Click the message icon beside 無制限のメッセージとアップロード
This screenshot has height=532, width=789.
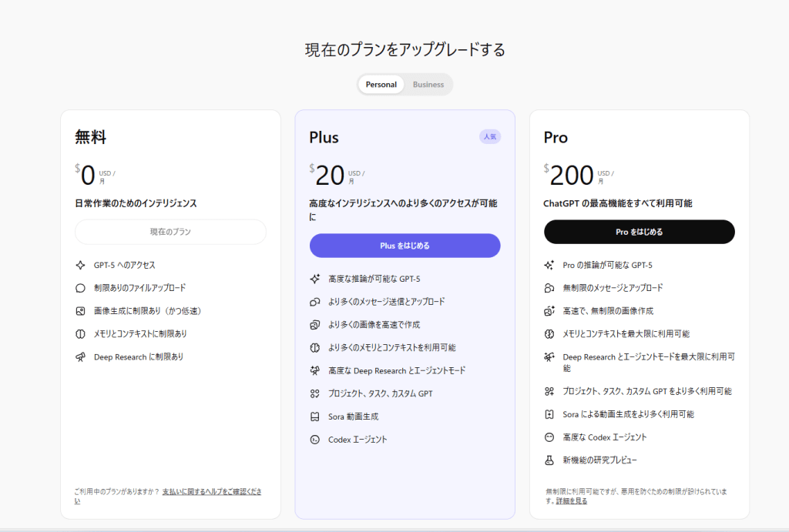[549, 288]
